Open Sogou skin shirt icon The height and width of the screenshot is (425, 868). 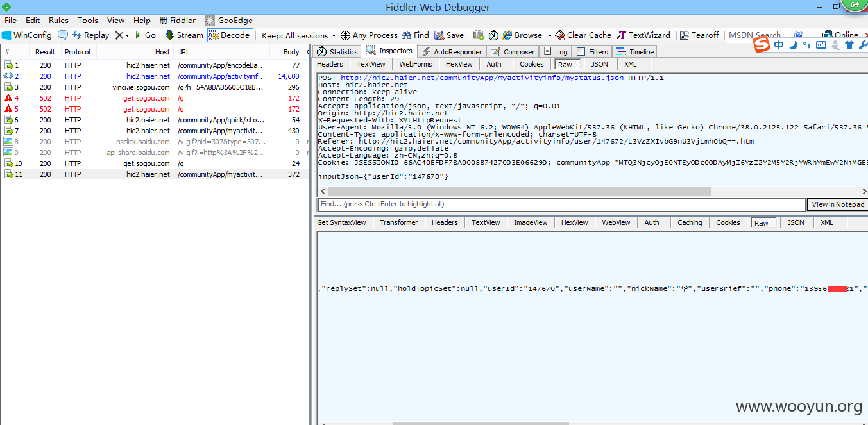point(849,45)
